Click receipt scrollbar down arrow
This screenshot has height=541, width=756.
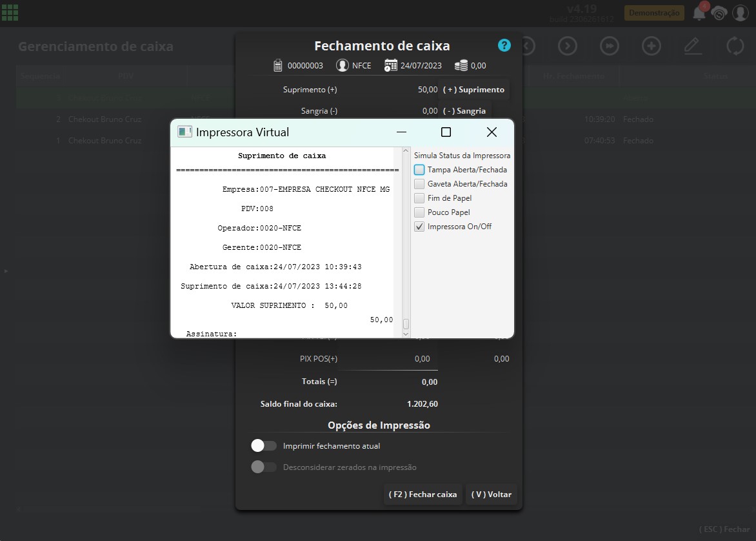[x=406, y=334]
